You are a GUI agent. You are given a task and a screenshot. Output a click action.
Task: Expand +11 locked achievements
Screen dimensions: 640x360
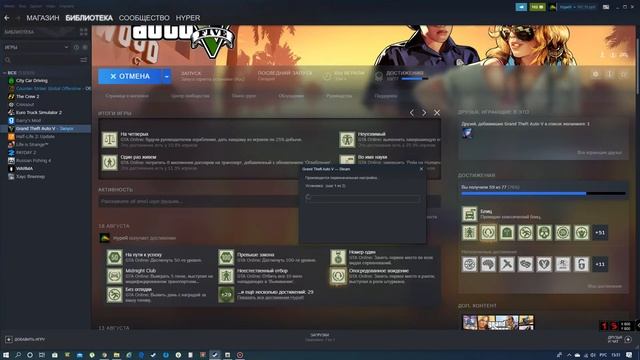pyautogui.click(x=600, y=264)
